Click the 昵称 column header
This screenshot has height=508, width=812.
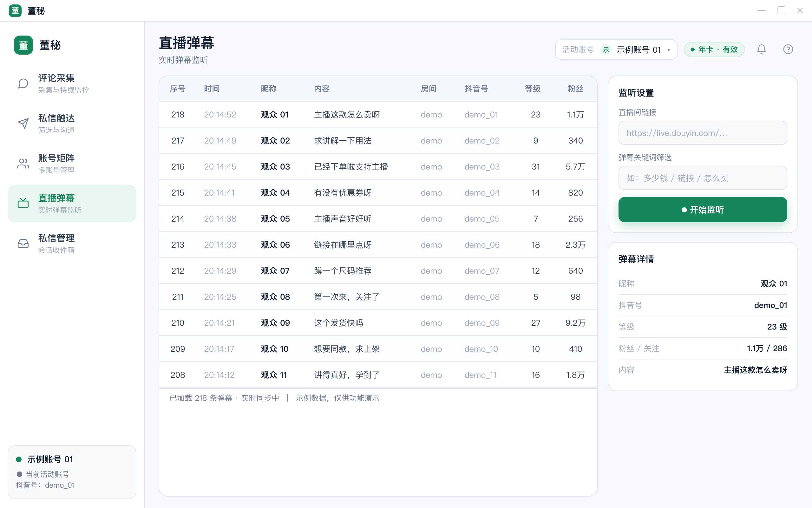point(269,89)
